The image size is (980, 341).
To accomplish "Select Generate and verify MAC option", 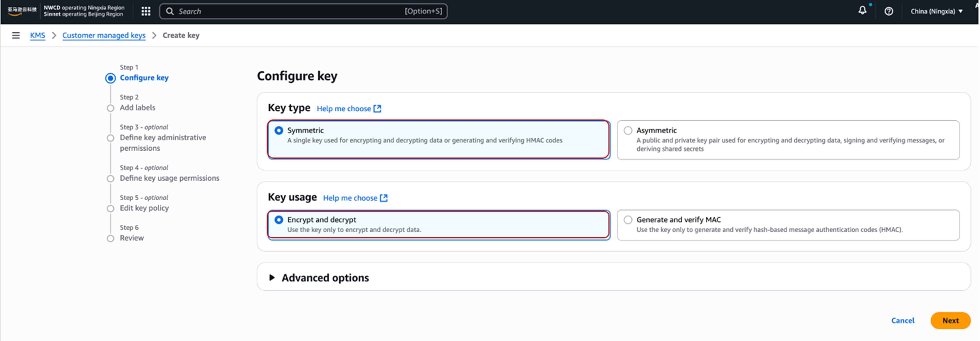I will [x=628, y=220].
